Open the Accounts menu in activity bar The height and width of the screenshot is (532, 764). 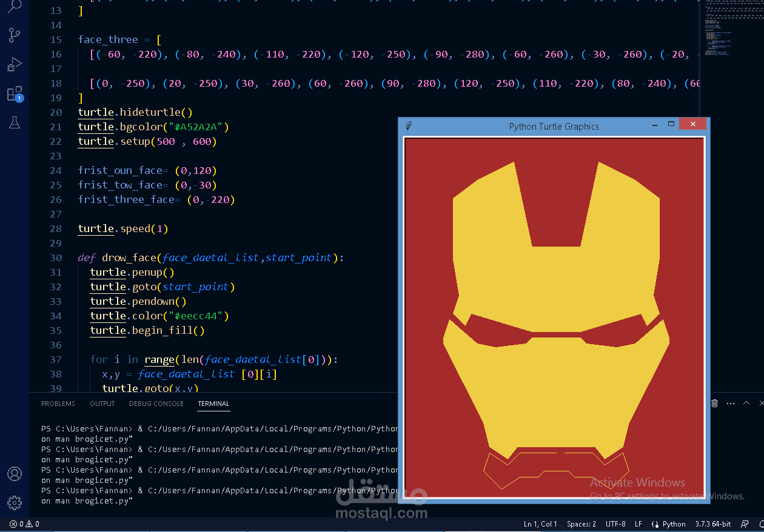pos(15,474)
